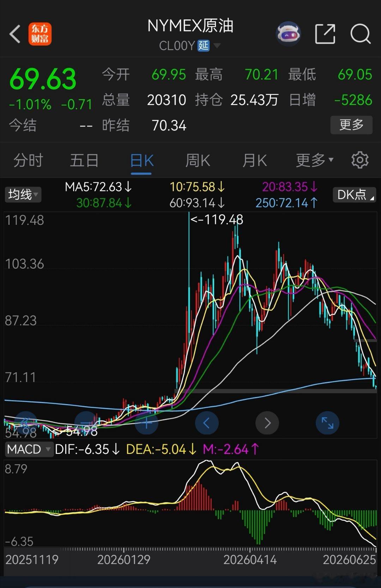Open the MACD indicator dropdown
This screenshot has width=381, height=588.
tap(29, 449)
